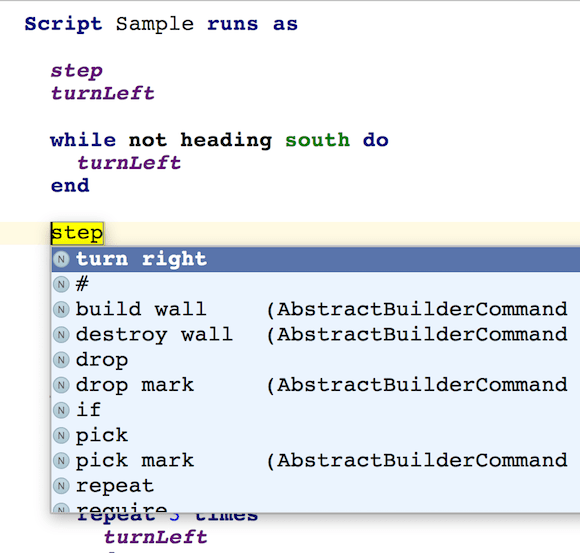Click the script name 'Sample'
580x553 pixels.
[x=155, y=24]
